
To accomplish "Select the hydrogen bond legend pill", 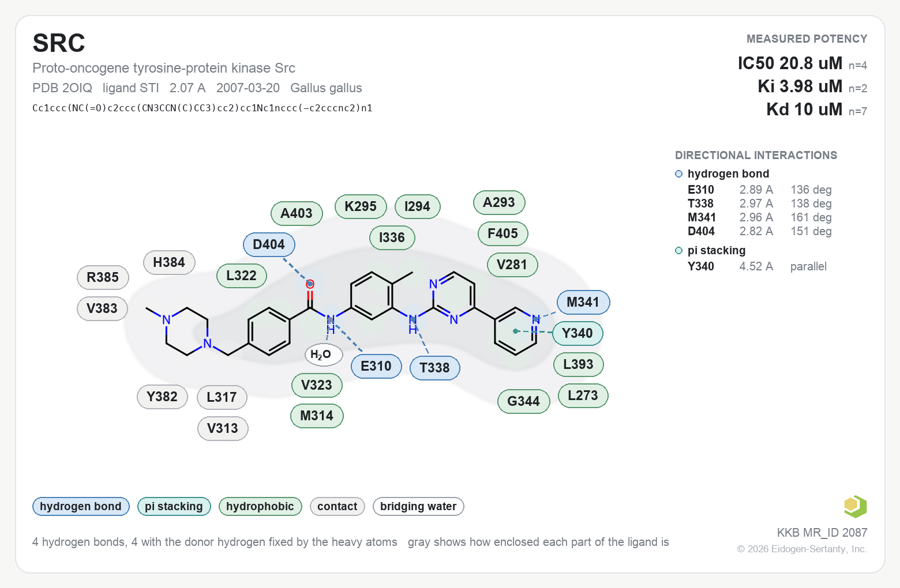I will click(81, 507).
